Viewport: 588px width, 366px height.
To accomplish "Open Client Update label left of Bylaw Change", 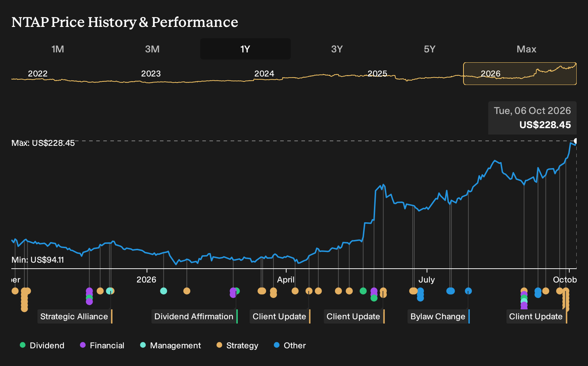I will (354, 316).
